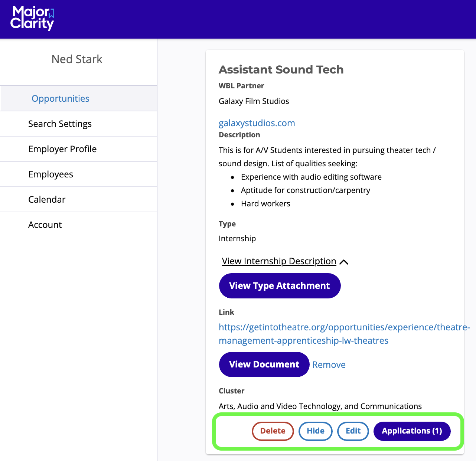
Task: Go to Search Settings in sidebar
Action: tap(60, 124)
